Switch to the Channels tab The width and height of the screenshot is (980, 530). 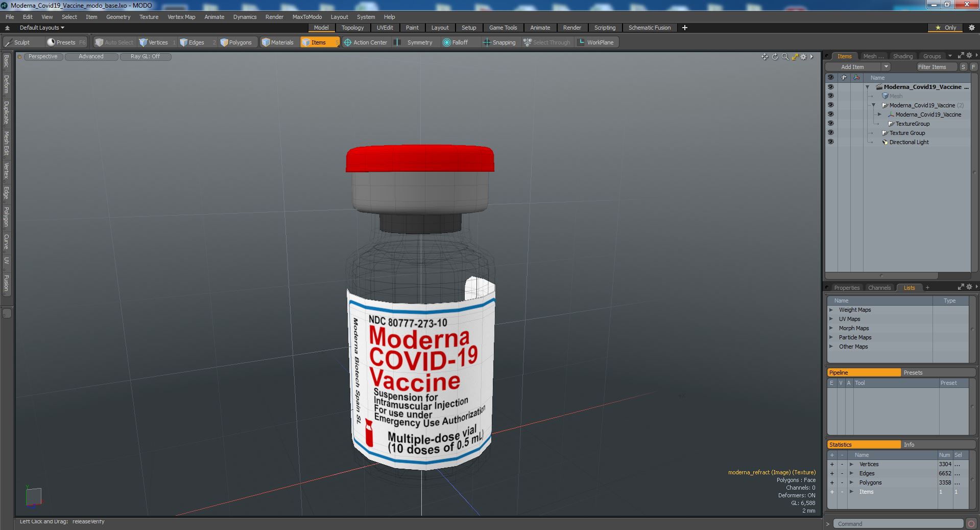[879, 288]
